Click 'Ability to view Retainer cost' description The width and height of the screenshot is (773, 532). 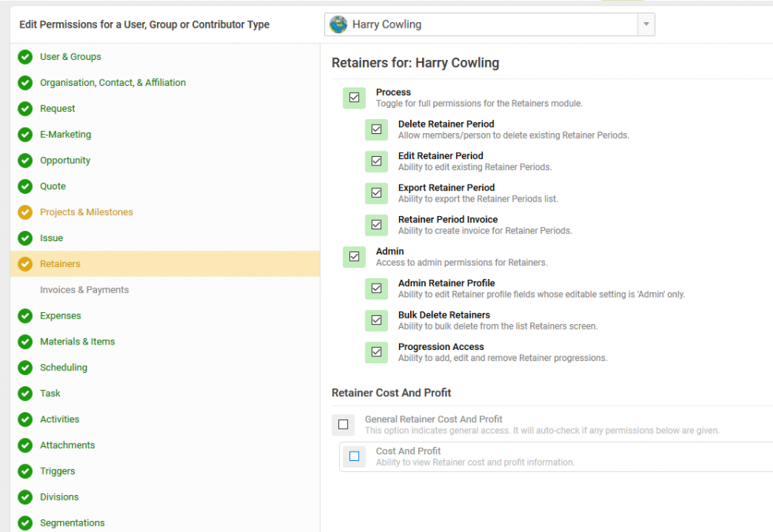coord(475,463)
